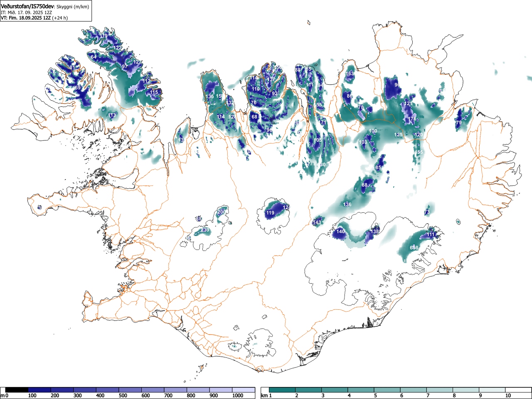Click the '143' visibility value
Image resolution: width=532 pixels, height=399 pixels.
[x=317, y=222]
